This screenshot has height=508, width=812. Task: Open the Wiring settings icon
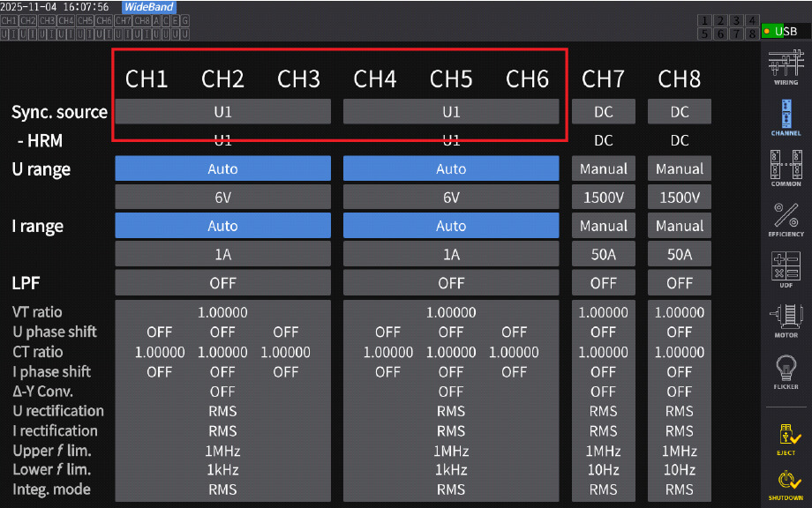(x=786, y=67)
